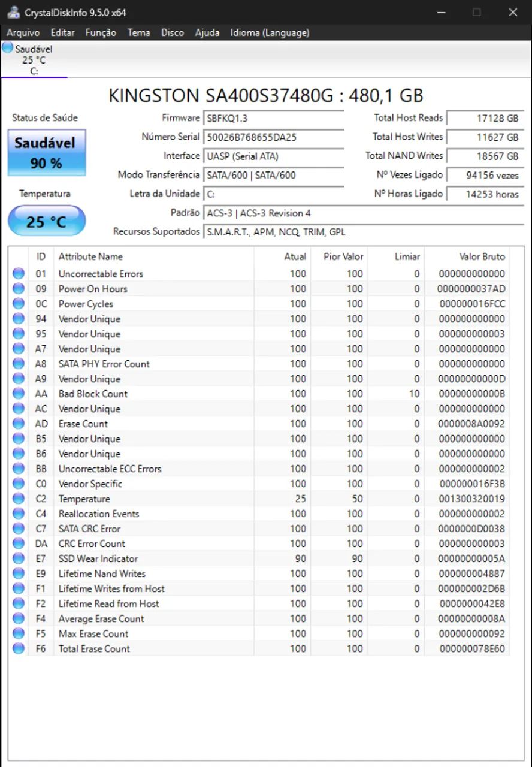Click the Bad Block Count threshold value 10
The height and width of the screenshot is (767, 532).
[x=414, y=394]
